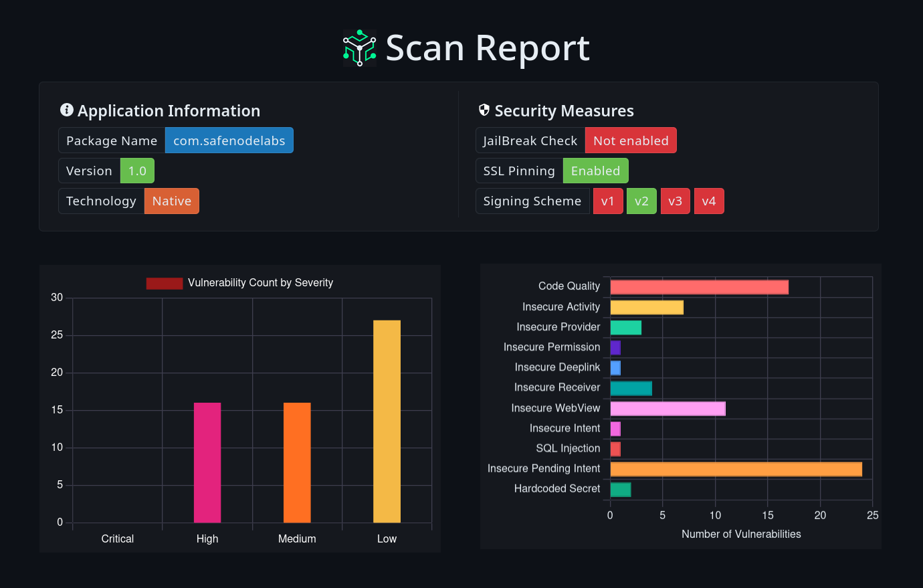Click the v3 signing scheme badge
The width and height of the screenshot is (923, 588).
coord(676,201)
